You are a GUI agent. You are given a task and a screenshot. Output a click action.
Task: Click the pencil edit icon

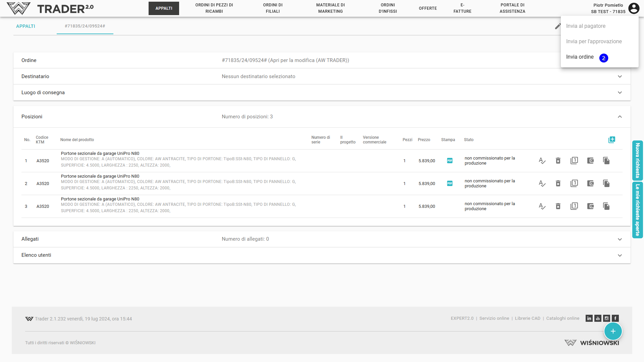[x=557, y=26]
